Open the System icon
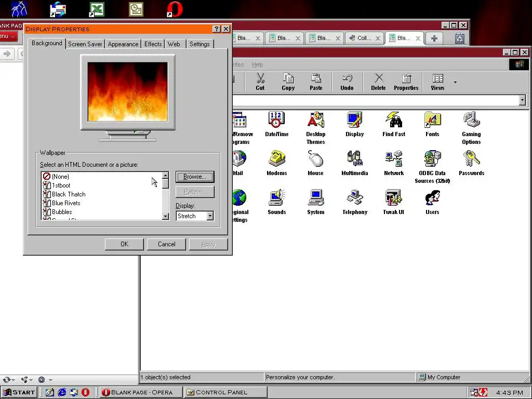The height and width of the screenshot is (399, 532). tap(315, 202)
